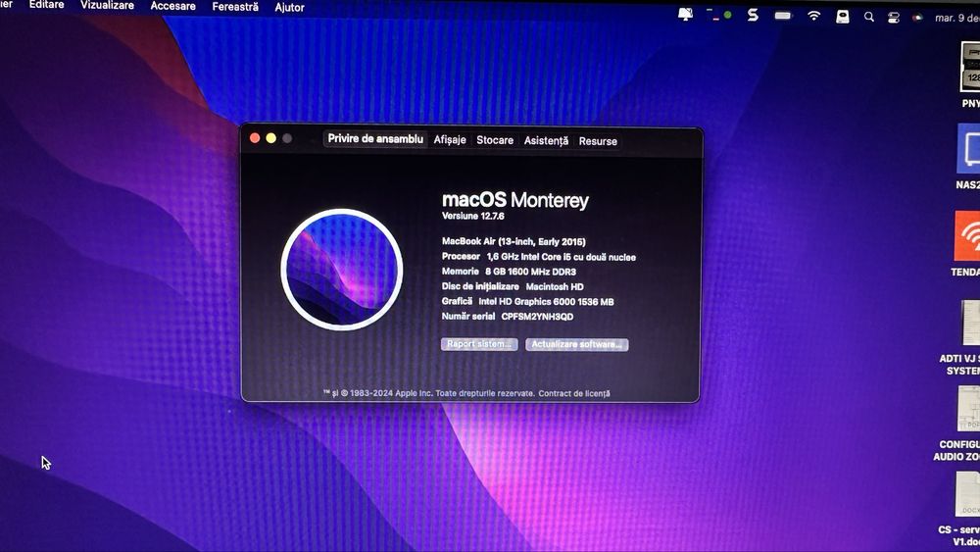Click the macOS Monterey title text

point(515,200)
